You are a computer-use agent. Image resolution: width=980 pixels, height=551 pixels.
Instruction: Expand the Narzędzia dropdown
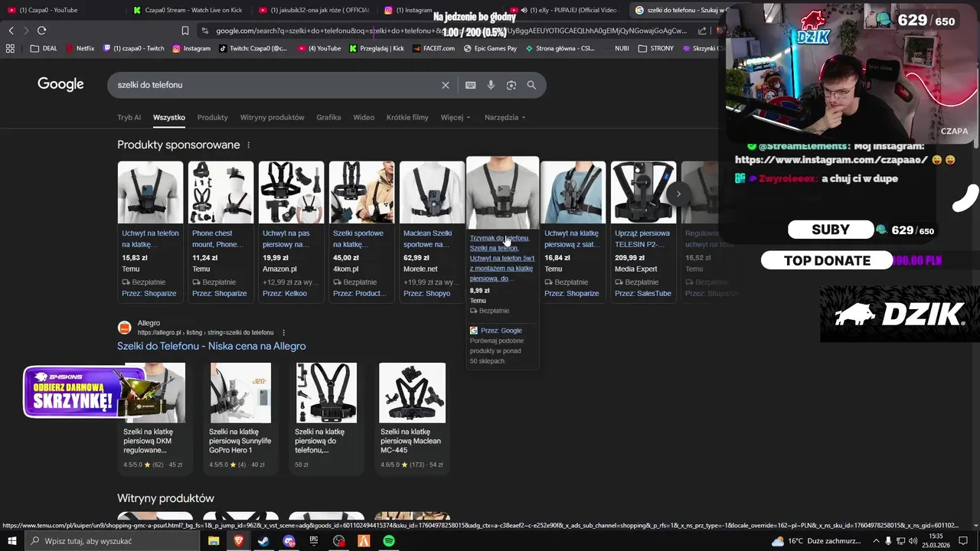[x=505, y=117]
